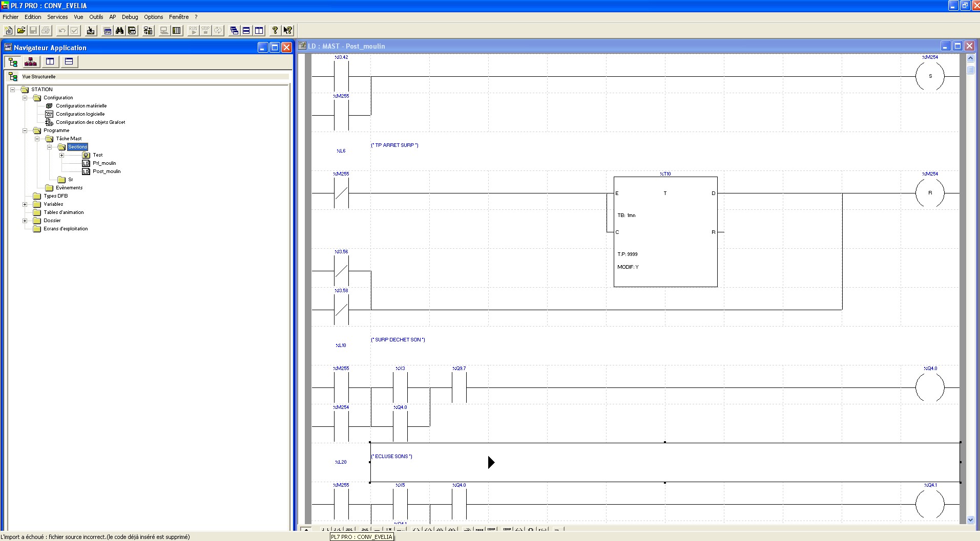980x541 pixels.
Task: Click the New application toolbar icon
Action: [x=9, y=31]
